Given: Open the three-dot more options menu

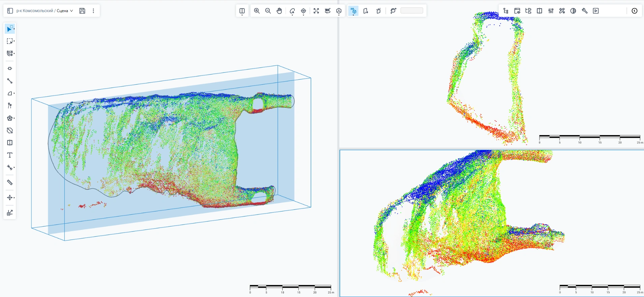Looking at the screenshot, I should coord(93,11).
